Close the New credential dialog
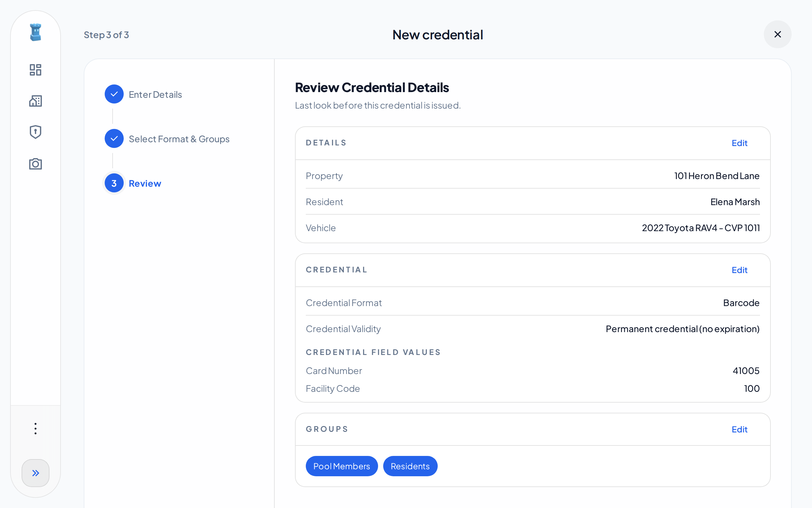The width and height of the screenshot is (812, 508). click(777, 34)
